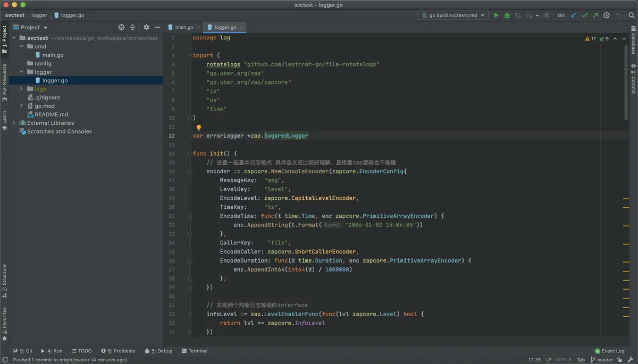
Task: Open Search Everywhere magnifier icon
Action: pos(631,15)
